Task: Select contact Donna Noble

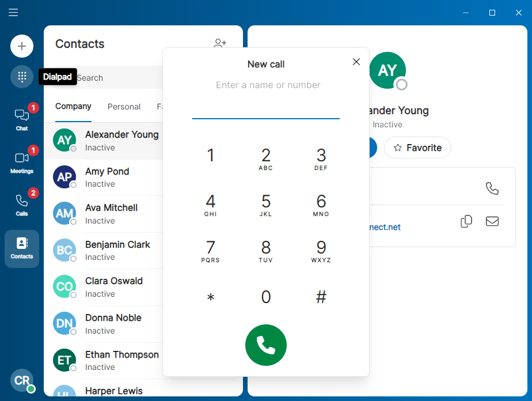Action: pos(104,324)
